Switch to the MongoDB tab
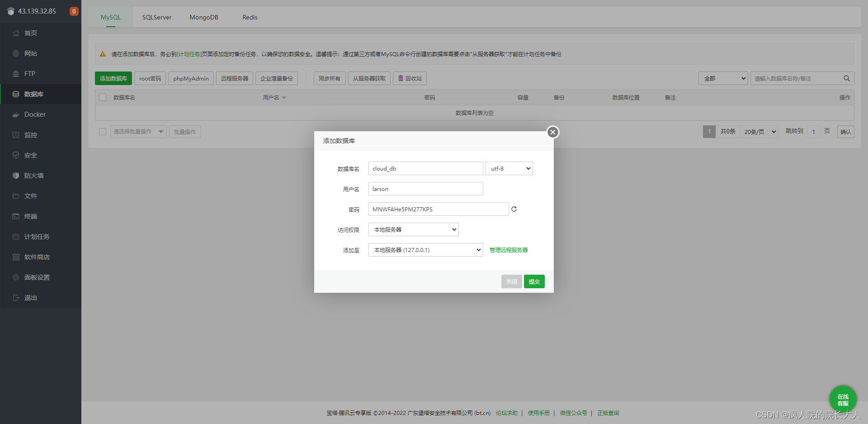 (x=204, y=17)
